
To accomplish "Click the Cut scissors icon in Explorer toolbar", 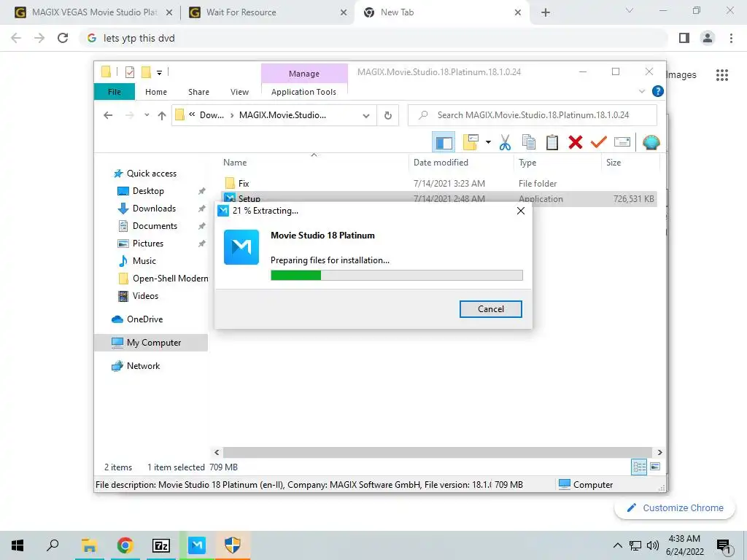I will 505,142.
